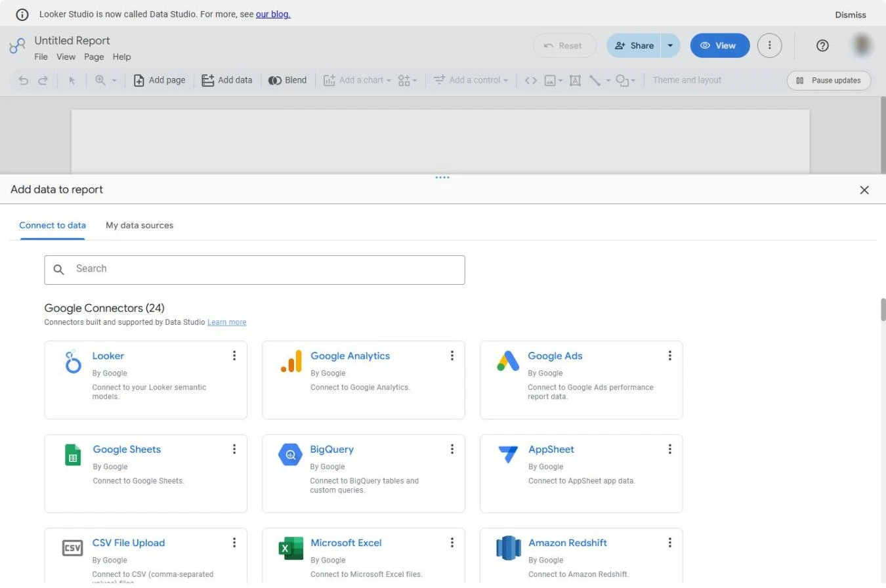Open the BigQuery connector options menu
This screenshot has width=886, height=588.
pyautogui.click(x=452, y=449)
